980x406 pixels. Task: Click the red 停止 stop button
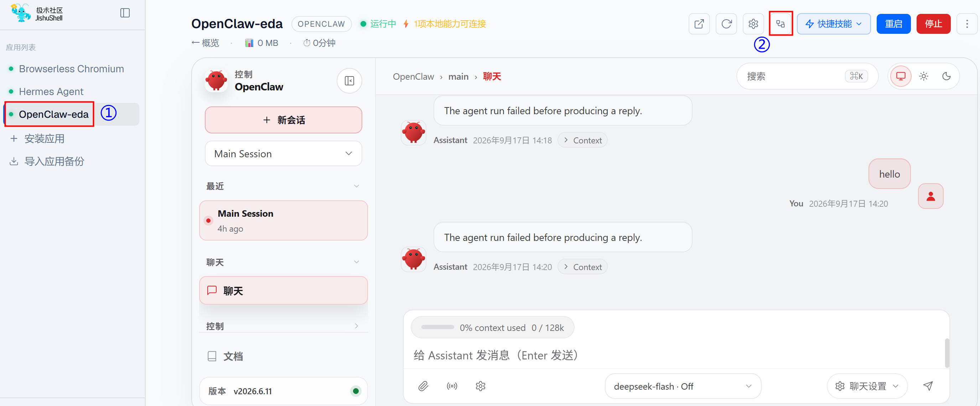click(x=933, y=24)
